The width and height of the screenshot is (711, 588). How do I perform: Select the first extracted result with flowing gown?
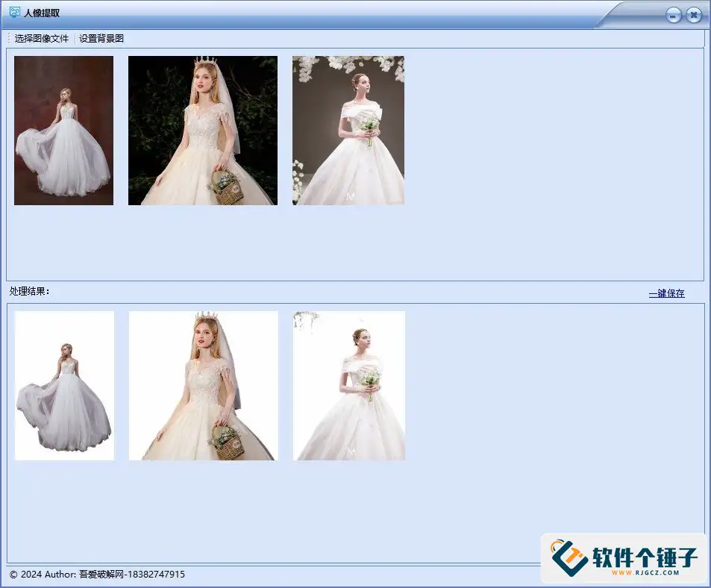click(x=64, y=385)
